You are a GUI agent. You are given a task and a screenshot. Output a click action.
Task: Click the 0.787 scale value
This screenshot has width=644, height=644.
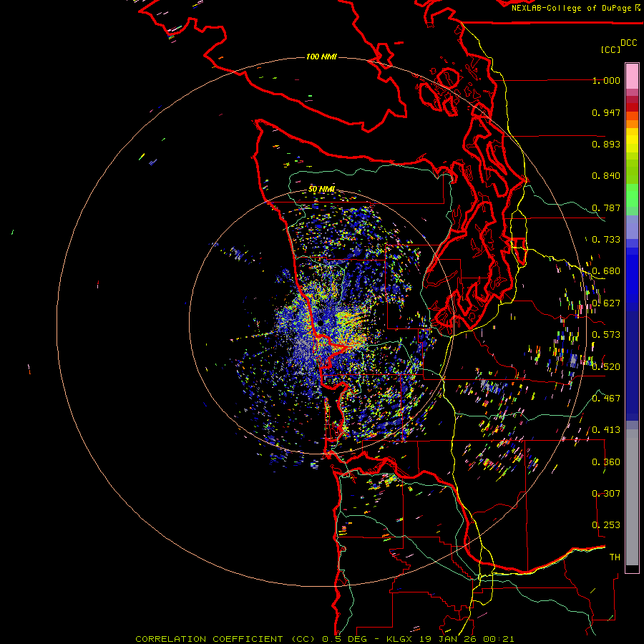pyautogui.click(x=606, y=208)
